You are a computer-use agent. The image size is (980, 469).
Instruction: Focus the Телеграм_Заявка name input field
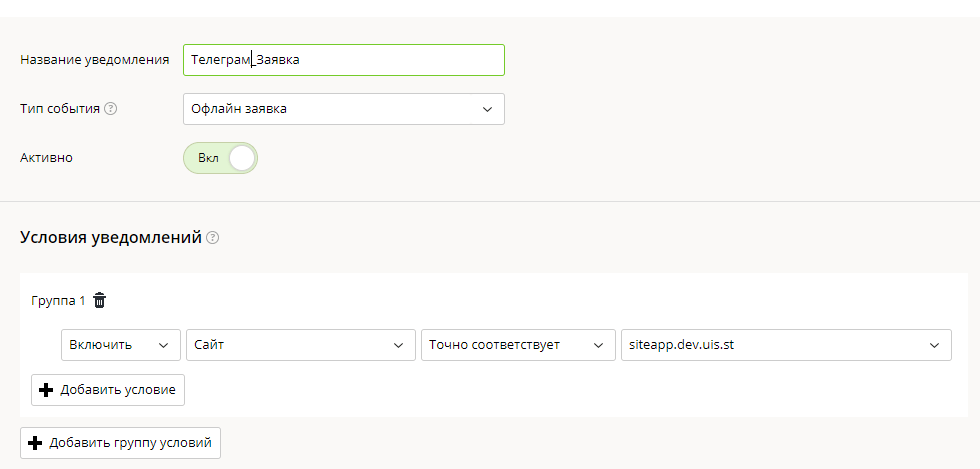click(344, 60)
